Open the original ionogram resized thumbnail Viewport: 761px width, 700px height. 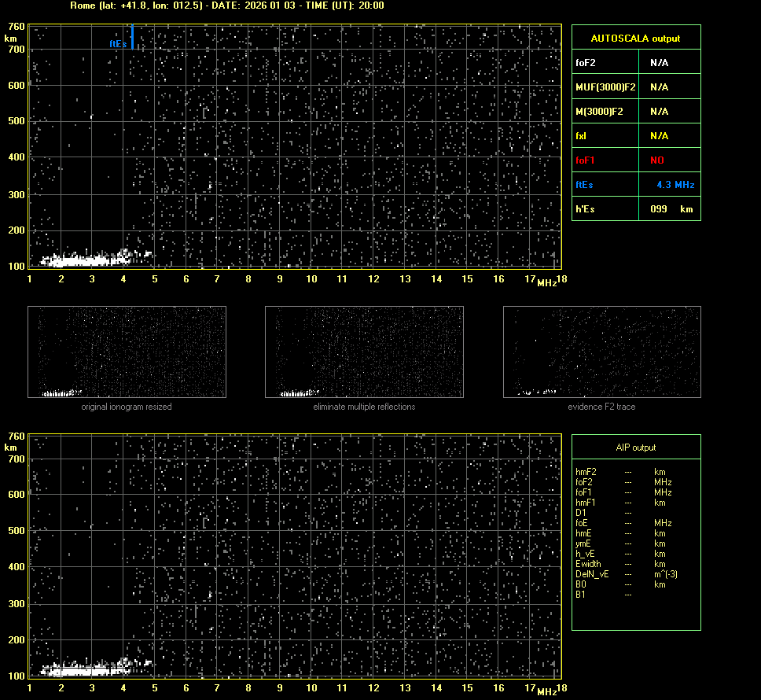pos(127,352)
